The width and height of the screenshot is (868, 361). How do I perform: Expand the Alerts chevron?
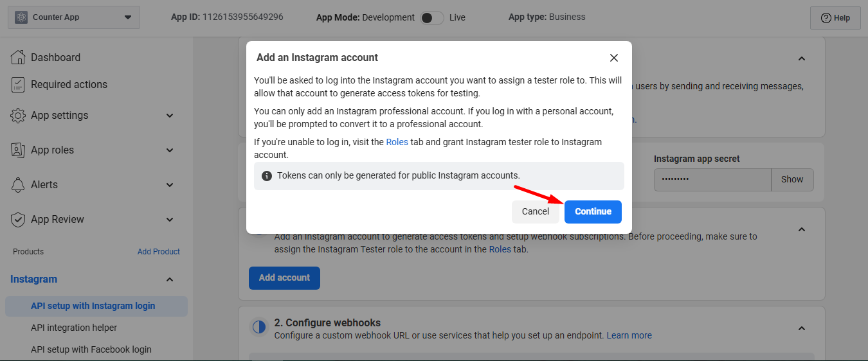click(x=170, y=185)
